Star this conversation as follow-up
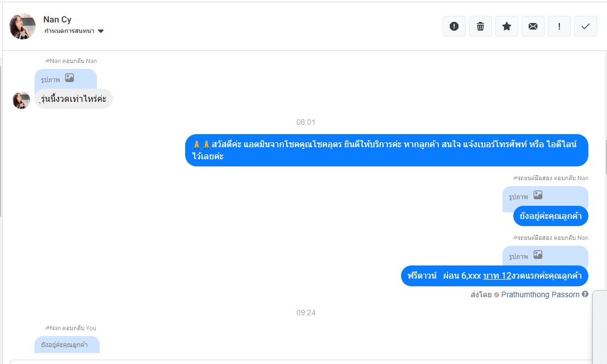Image resolution: width=607 pixels, height=364 pixels. click(507, 26)
